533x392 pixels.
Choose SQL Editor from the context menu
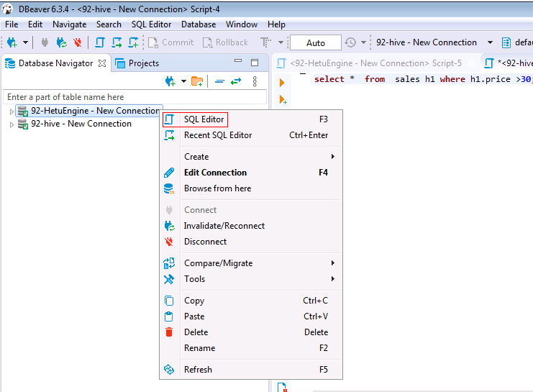pyautogui.click(x=204, y=119)
